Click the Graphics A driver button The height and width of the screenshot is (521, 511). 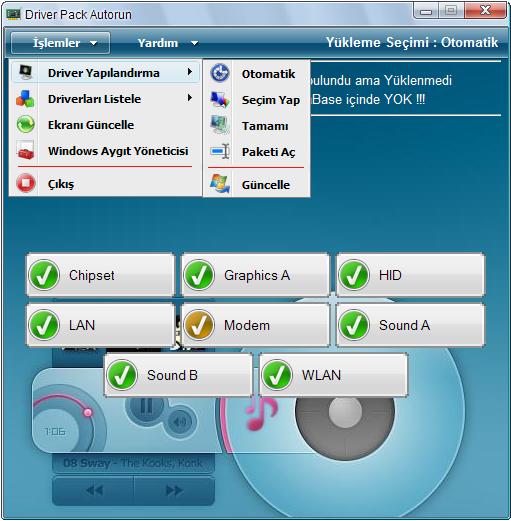pos(255,275)
